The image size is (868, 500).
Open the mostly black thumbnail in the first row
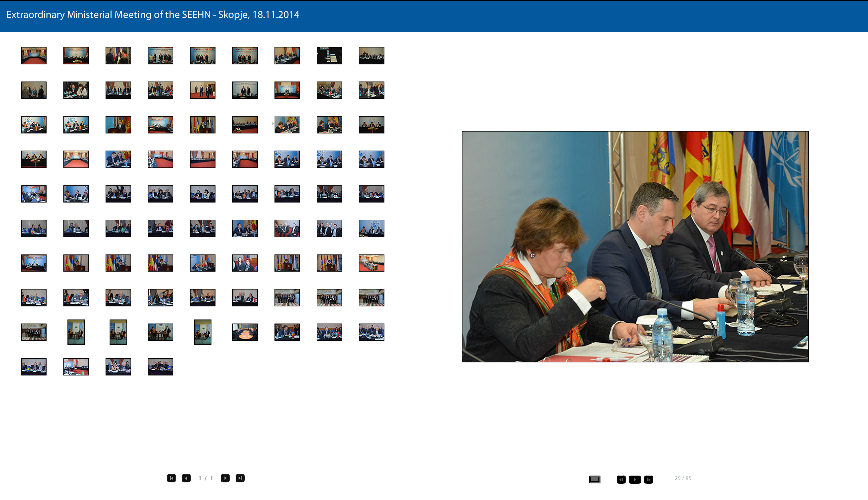click(329, 56)
